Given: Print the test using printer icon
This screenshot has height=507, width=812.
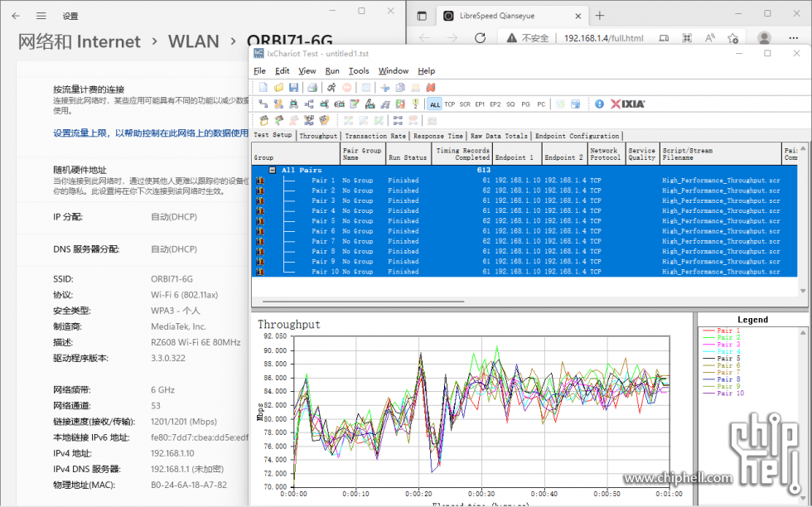Looking at the screenshot, I should (x=312, y=88).
